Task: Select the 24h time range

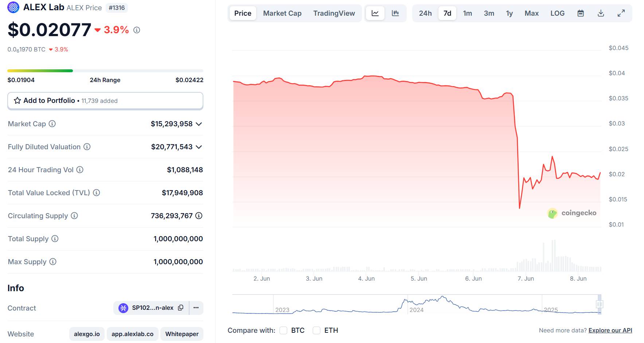Action: 425,13
